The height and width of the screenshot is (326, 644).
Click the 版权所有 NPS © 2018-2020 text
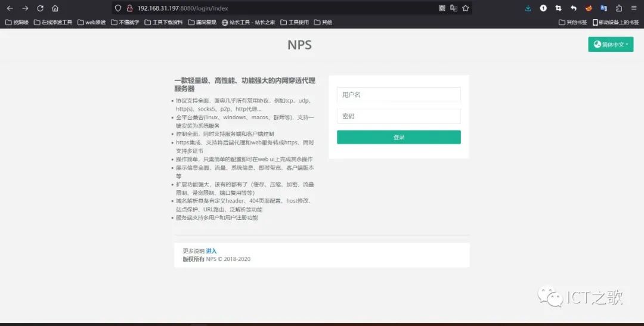[x=216, y=259]
